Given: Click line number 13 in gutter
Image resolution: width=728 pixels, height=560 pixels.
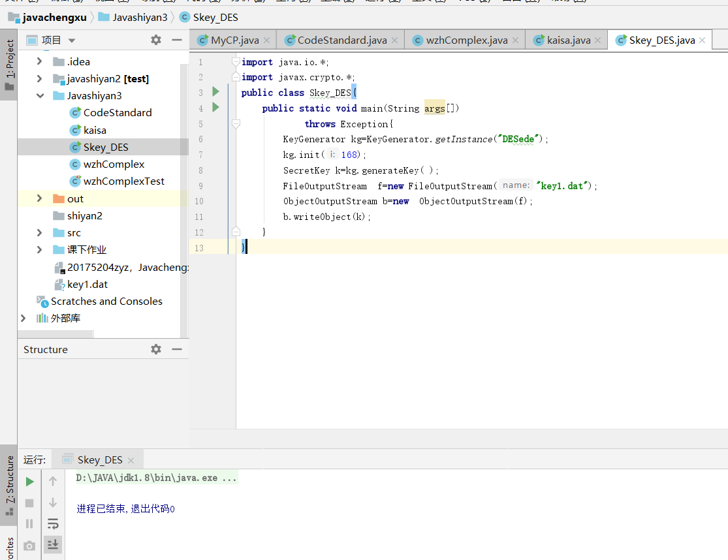Looking at the screenshot, I should (199, 248).
